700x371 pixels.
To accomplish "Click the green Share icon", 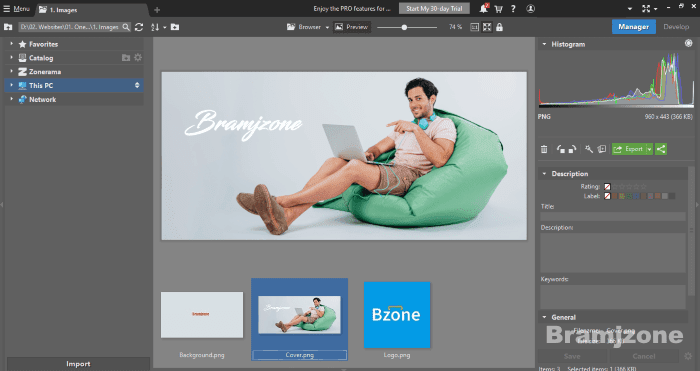I will click(x=661, y=149).
